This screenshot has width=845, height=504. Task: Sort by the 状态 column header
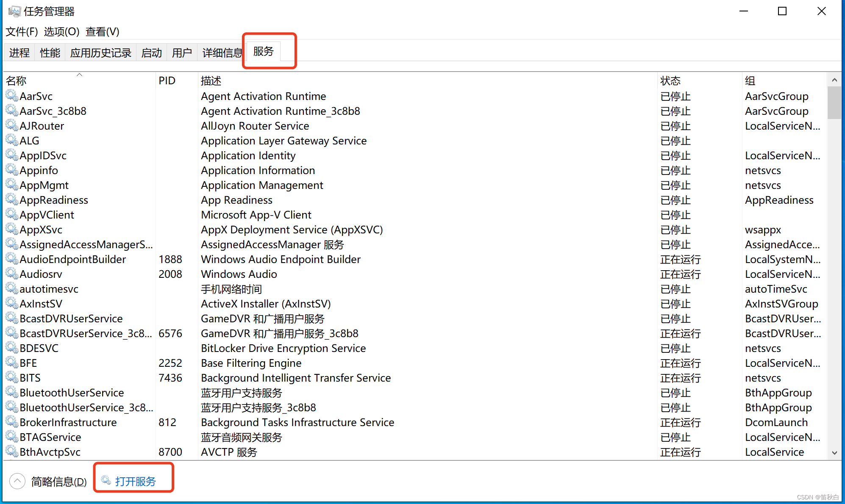[700, 80]
